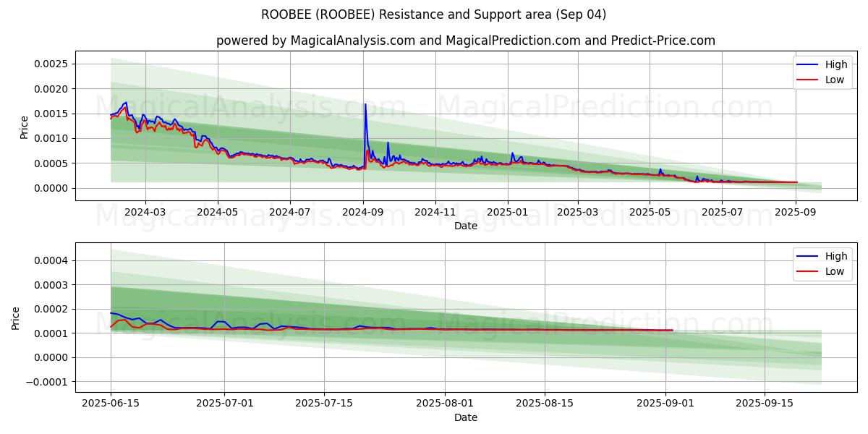The height and width of the screenshot is (434, 868).
Task: Click the 2024-09 date tick label
Action: (x=363, y=212)
